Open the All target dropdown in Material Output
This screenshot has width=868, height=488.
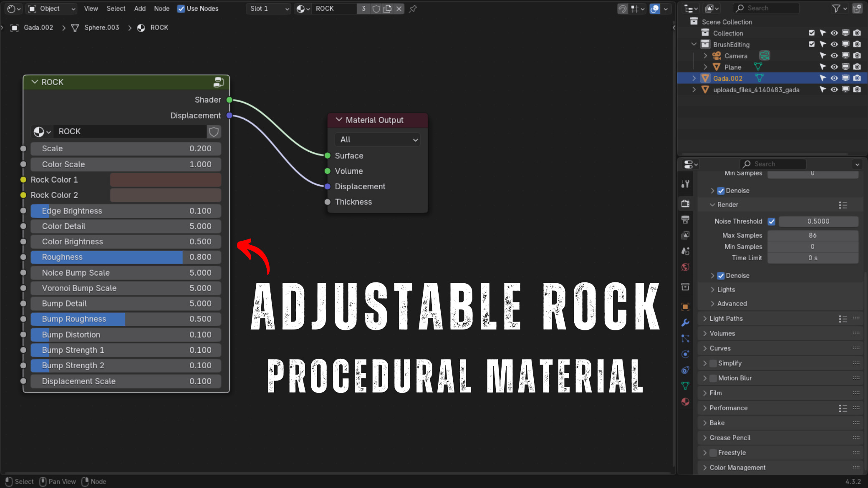pos(378,140)
